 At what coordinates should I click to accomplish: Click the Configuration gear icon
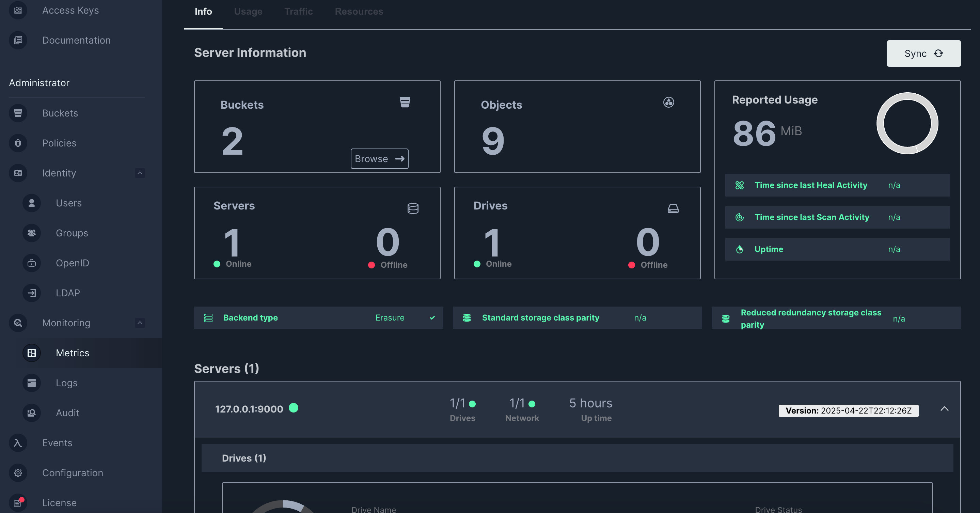(18, 473)
